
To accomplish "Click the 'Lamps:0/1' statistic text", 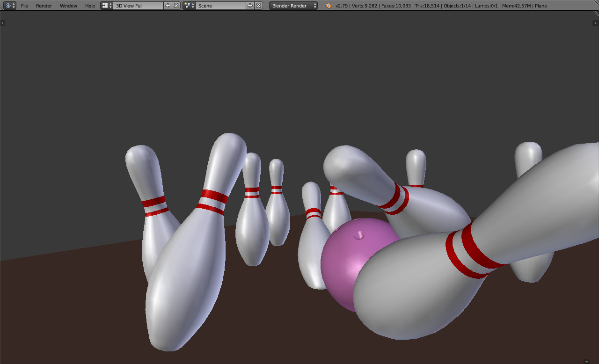I will click(486, 6).
